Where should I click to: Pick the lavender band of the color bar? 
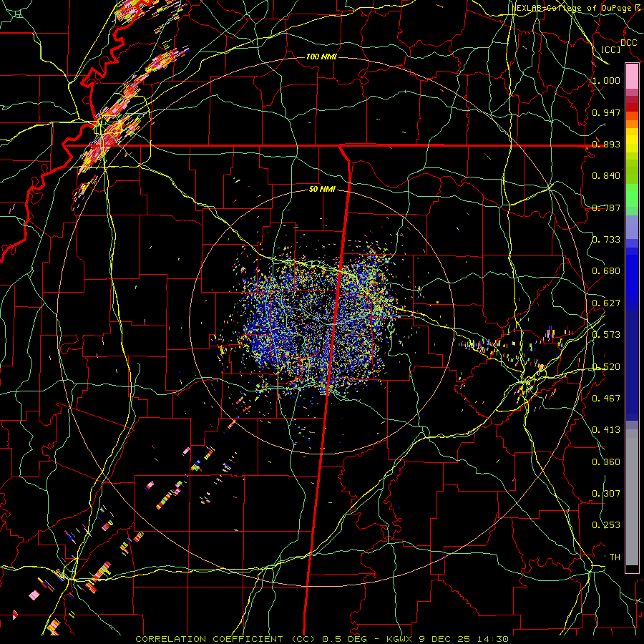point(632,227)
